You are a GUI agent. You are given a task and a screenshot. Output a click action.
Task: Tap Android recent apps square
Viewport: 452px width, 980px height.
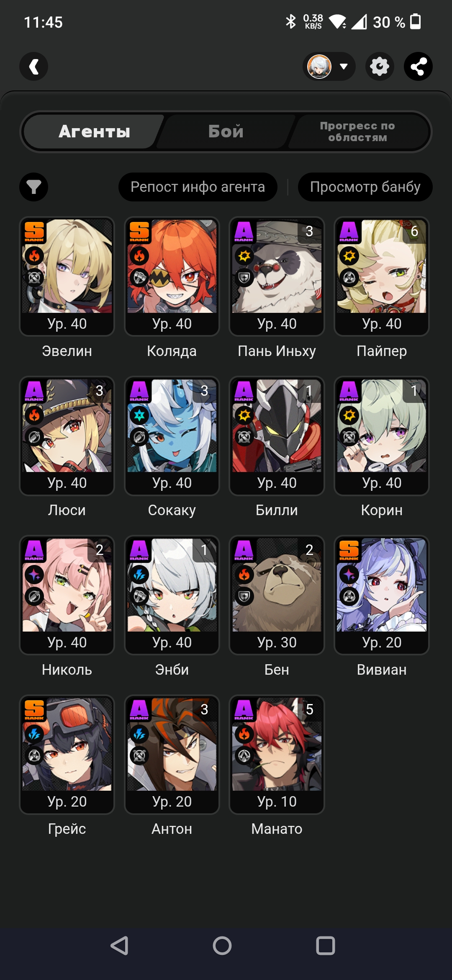click(325, 945)
